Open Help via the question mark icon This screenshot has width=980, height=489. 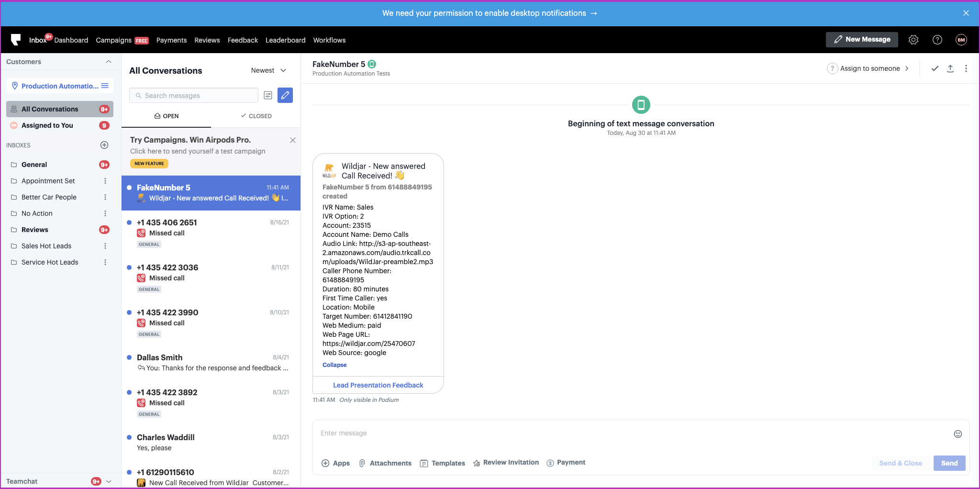937,40
